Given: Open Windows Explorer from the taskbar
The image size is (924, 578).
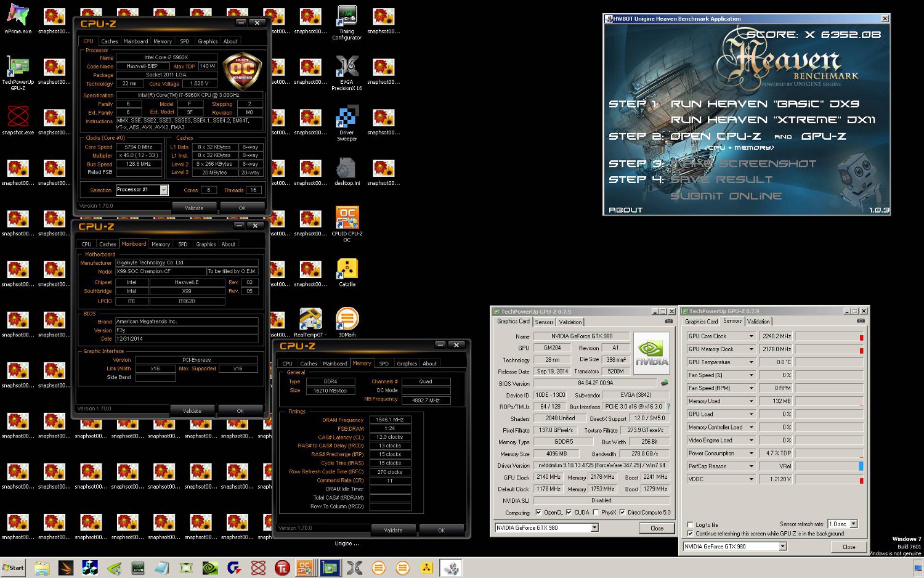Looking at the screenshot, I should click(42, 568).
